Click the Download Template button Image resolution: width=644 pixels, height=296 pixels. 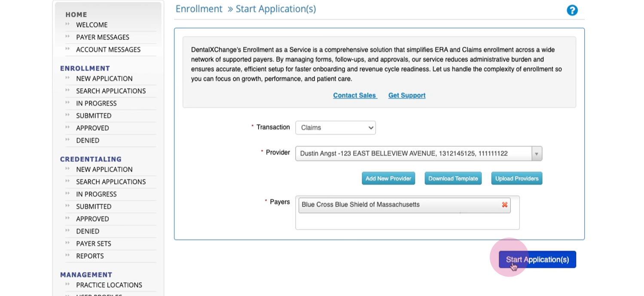click(x=453, y=179)
